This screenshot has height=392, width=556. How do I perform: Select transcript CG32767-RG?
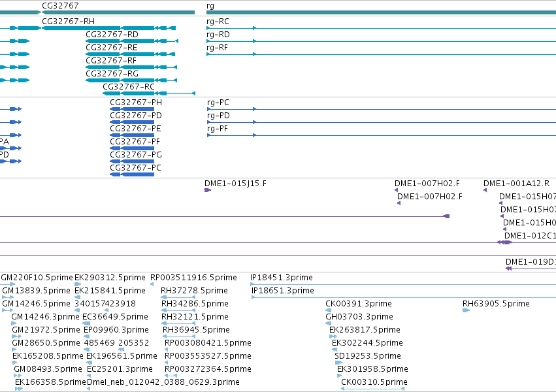[x=112, y=74]
